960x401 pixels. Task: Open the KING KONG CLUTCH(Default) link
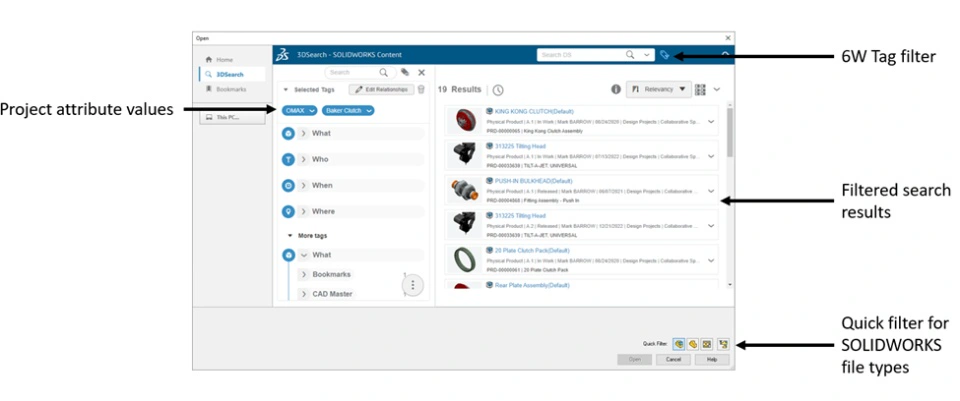(x=533, y=111)
